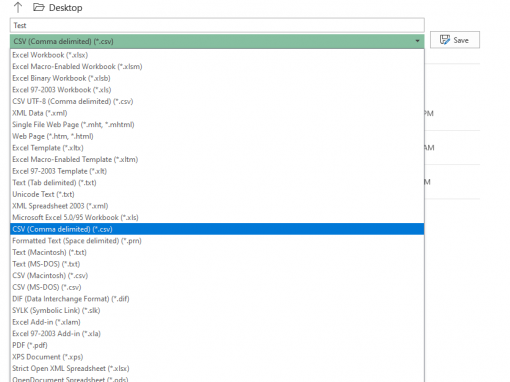Select Unicode Text (*.txt) format
The width and height of the screenshot is (510, 382).
click(217, 194)
